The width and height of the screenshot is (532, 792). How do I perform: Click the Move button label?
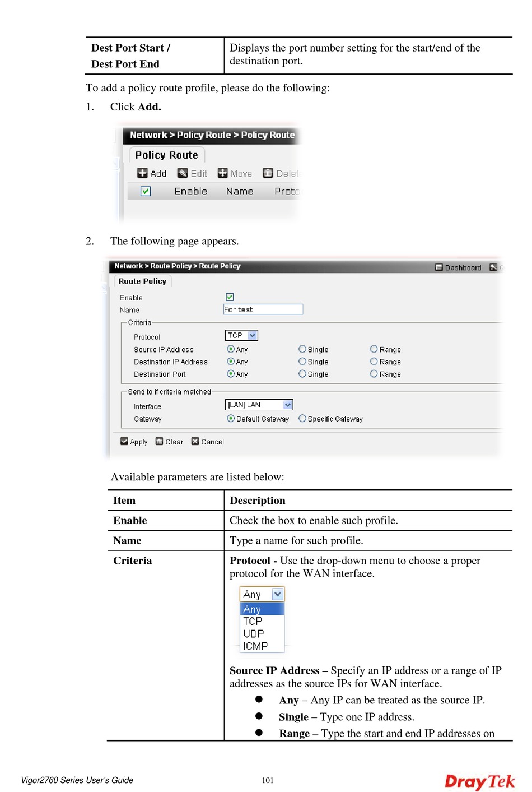click(x=241, y=174)
